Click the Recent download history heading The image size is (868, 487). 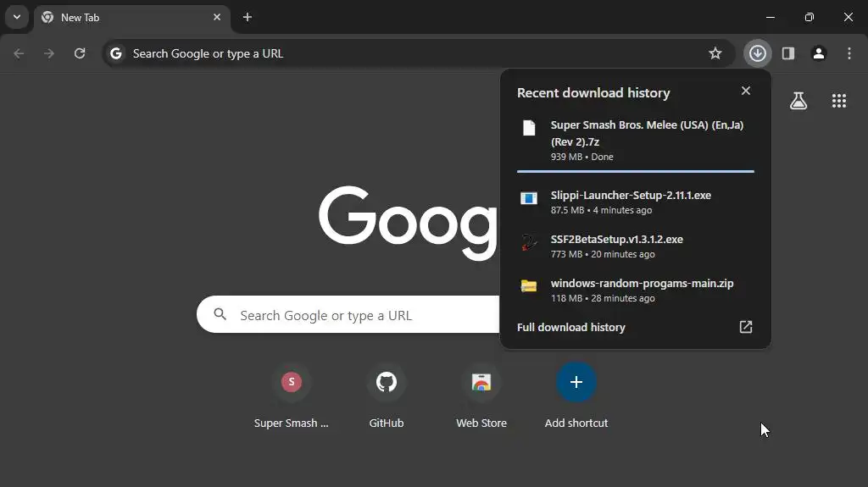pos(593,92)
